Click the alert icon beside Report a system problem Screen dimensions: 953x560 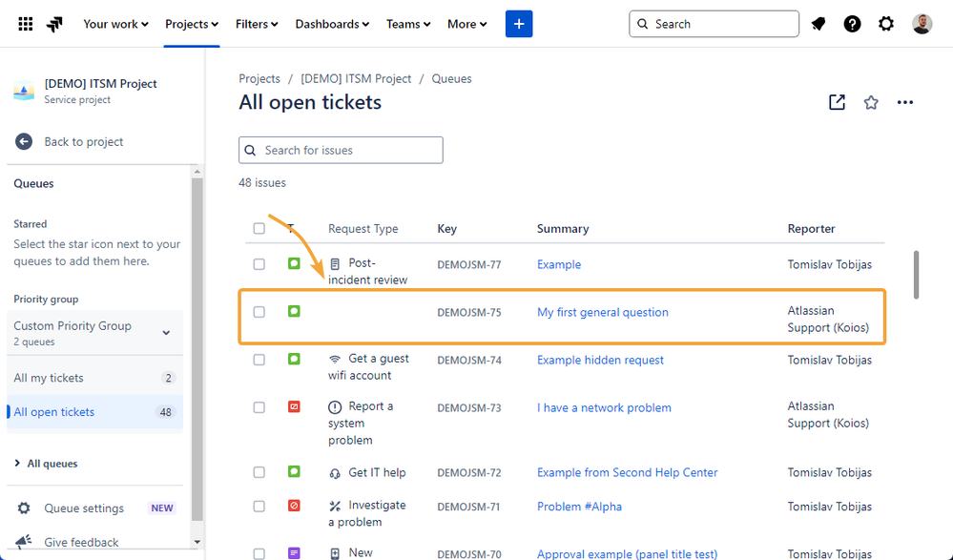click(x=335, y=406)
